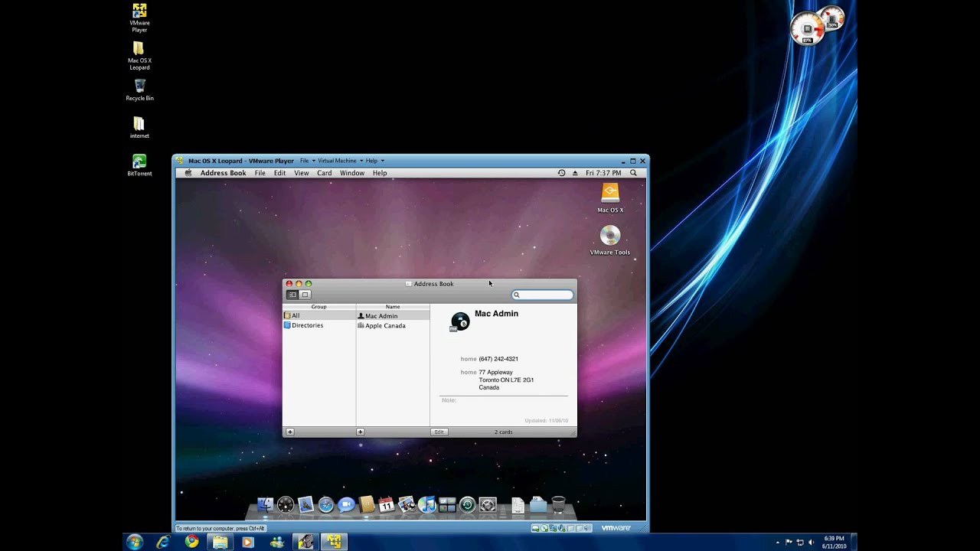Open the VMware Player File dropdown
Viewport: 980px width, 551px height.
(x=307, y=161)
